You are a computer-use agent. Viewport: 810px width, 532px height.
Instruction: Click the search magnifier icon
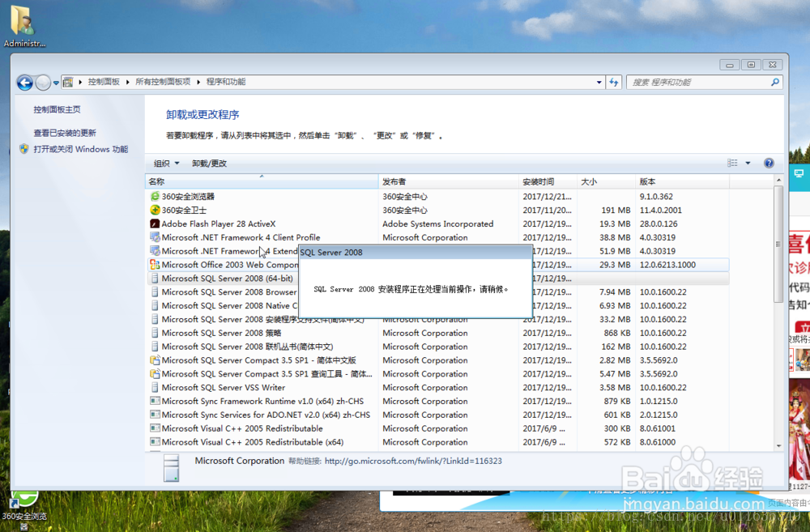pos(775,82)
